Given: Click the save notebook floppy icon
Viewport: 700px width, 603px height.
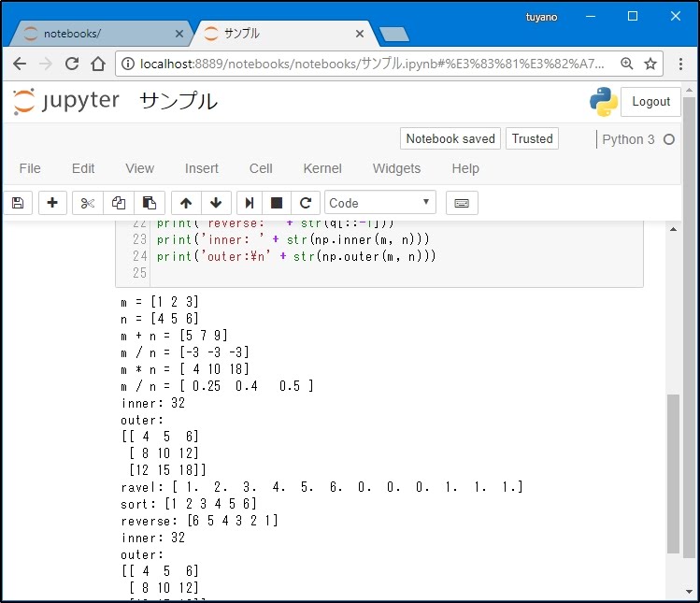Looking at the screenshot, I should pos(18,203).
